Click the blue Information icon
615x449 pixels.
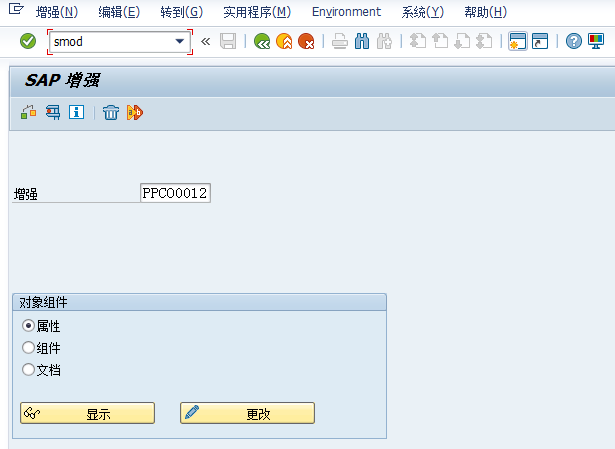tap(76, 113)
